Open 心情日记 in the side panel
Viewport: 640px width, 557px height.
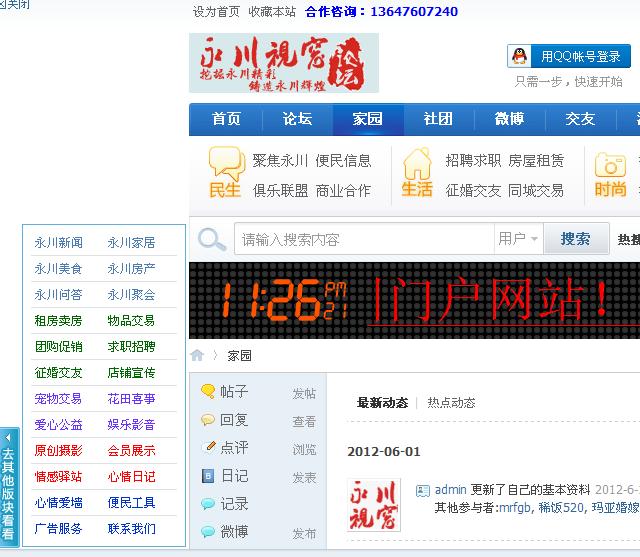pyautogui.click(x=131, y=477)
